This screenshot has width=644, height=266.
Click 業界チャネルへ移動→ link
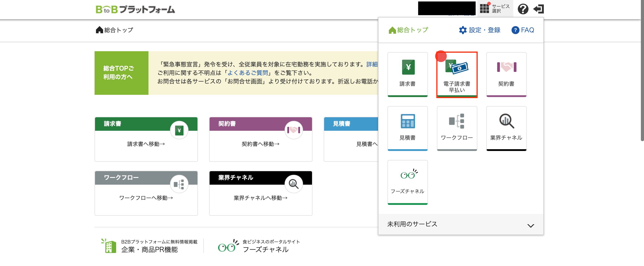coord(261,198)
